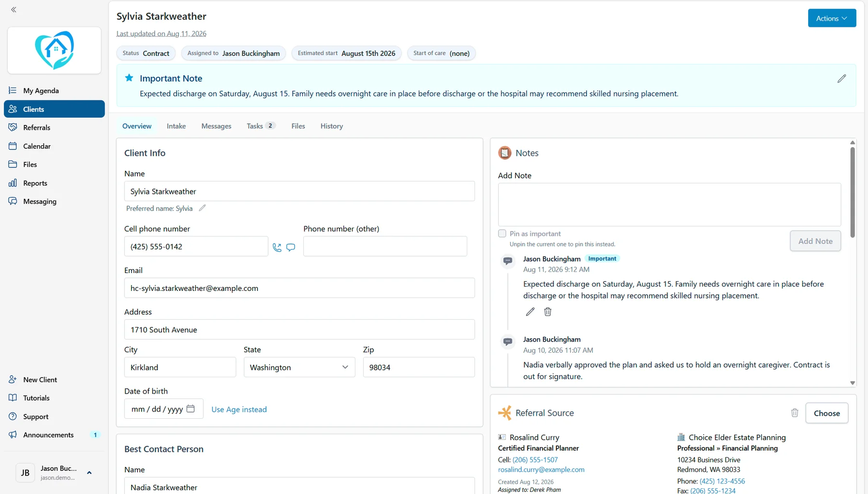This screenshot has width=868, height=494.
Task: Switch to the Files tab
Action: (298, 126)
